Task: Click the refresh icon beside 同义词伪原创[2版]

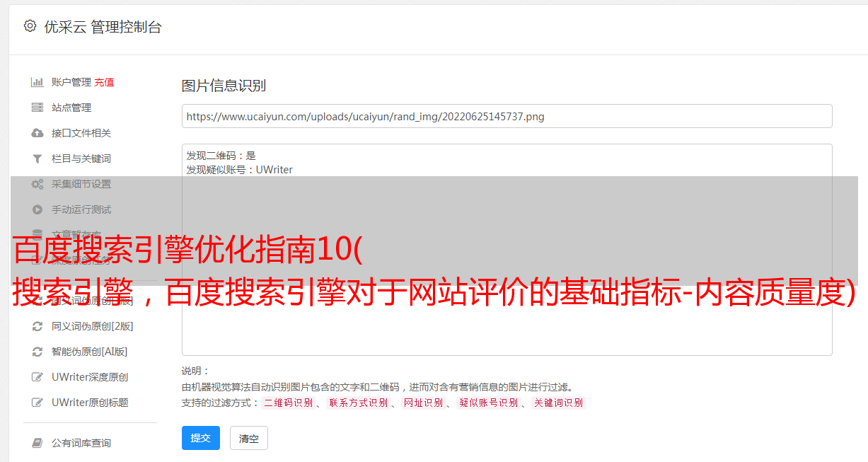Action: tap(37, 326)
